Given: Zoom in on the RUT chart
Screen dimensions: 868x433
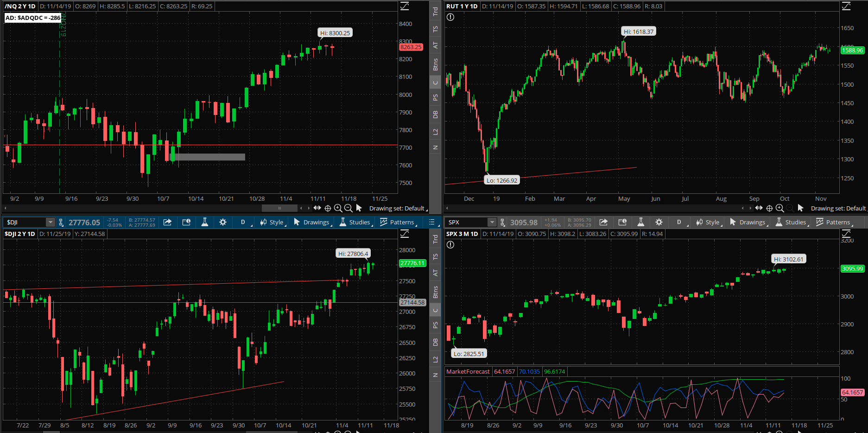Looking at the screenshot, I should point(780,208).
